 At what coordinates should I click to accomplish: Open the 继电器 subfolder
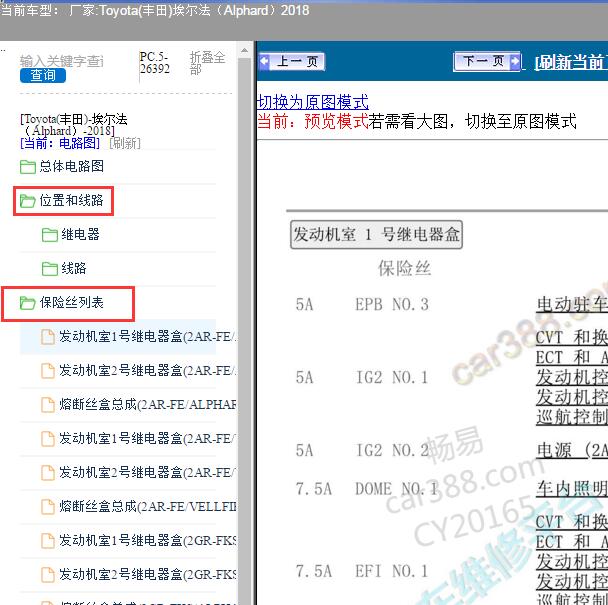(x=80, y=234)
